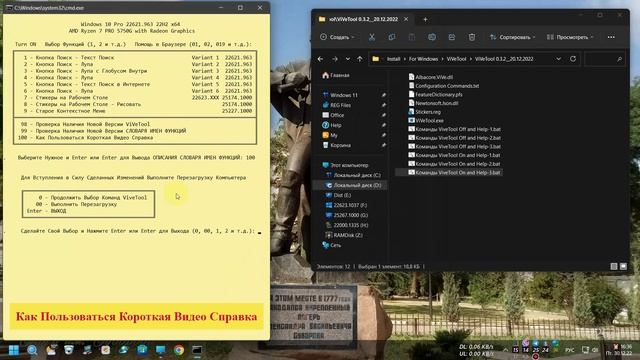
Task: Select Newtonsoft.Json.dll file
Action: coord(433,103)
